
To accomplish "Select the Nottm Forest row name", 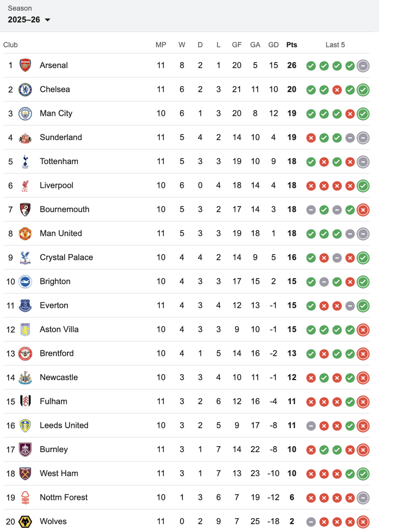I will click(x=63, y=497).
